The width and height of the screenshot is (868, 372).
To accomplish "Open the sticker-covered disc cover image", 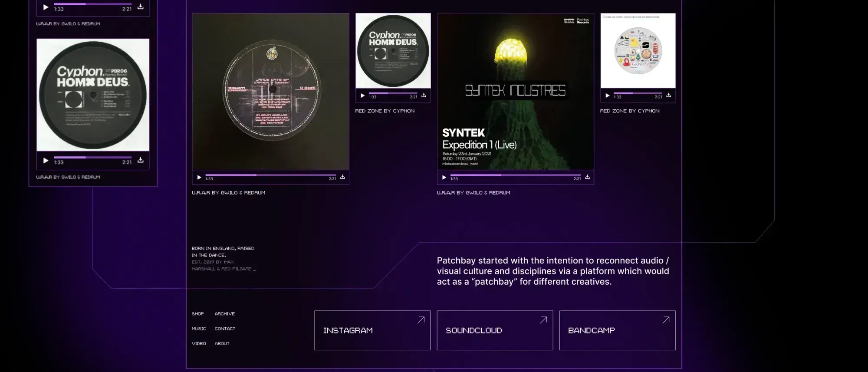I will (x=638, y=50).
